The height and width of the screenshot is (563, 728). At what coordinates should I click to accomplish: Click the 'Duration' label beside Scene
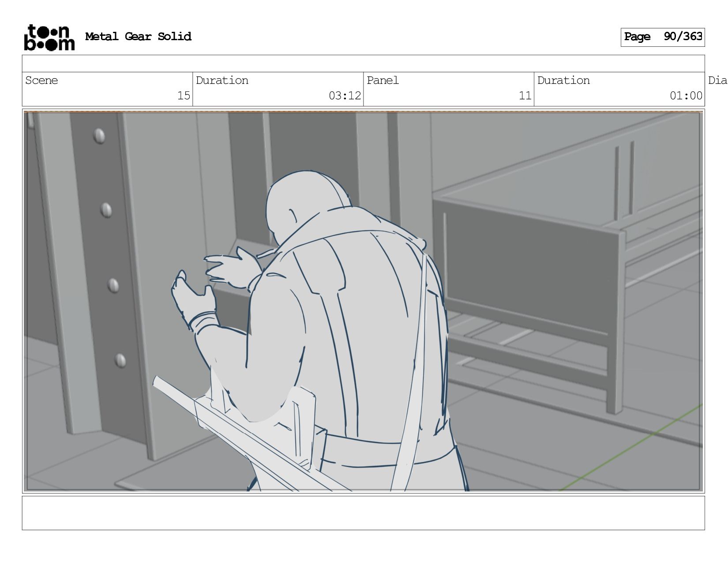click(222, 80)
